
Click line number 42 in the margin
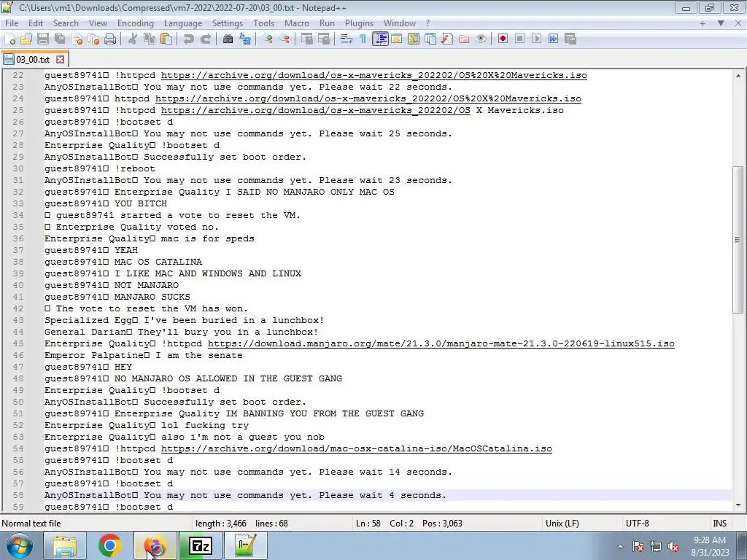pos(18,308)
